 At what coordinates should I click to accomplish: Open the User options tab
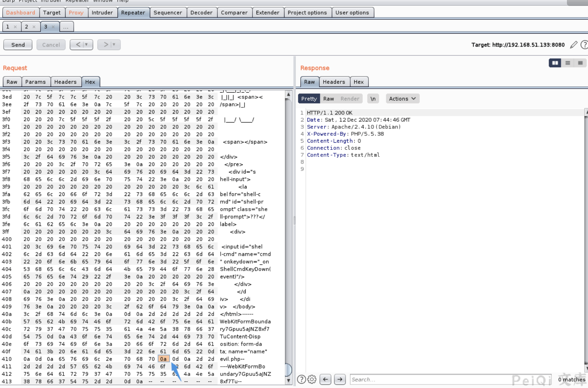(352, 13)
